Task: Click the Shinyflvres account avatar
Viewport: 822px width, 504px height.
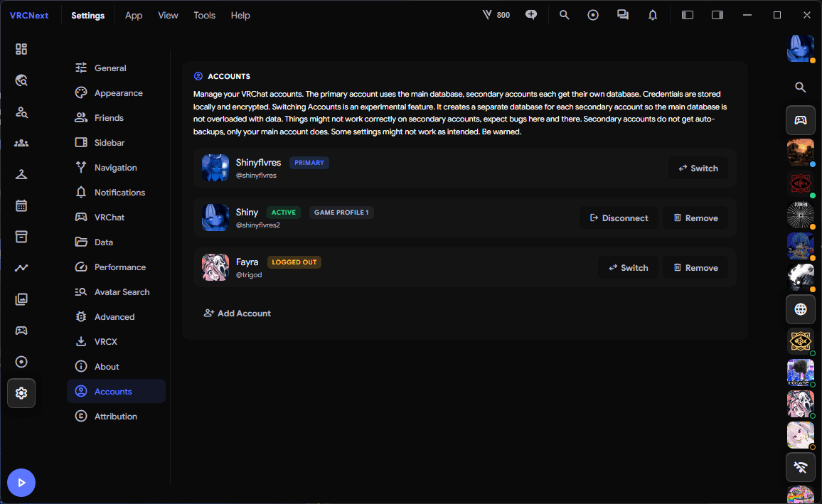Action: [215, 168]
